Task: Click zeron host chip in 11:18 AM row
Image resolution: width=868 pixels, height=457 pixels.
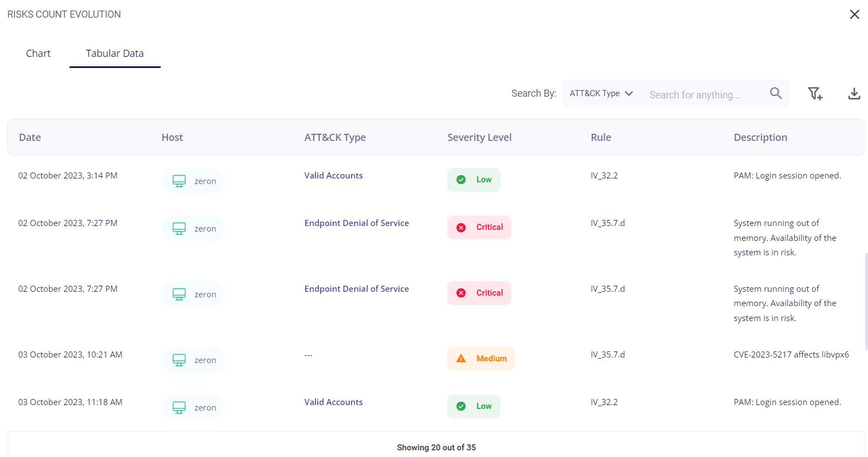Action: coord(193,407)
